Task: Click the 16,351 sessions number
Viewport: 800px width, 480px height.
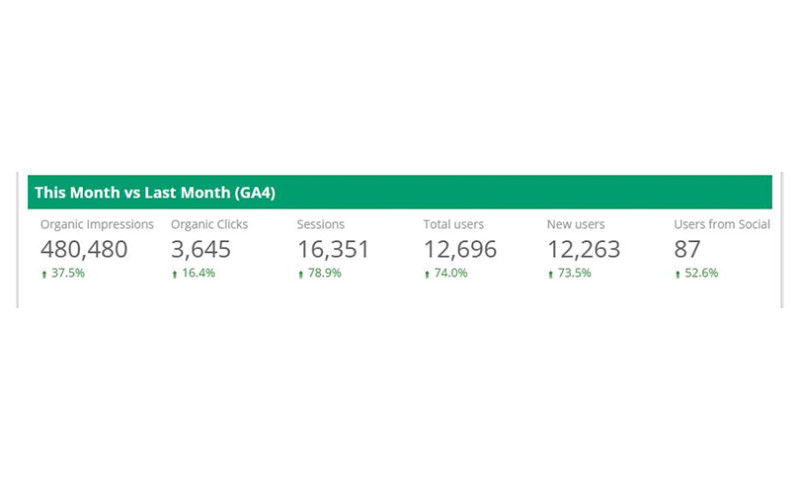Action: [x=333, y=249]
